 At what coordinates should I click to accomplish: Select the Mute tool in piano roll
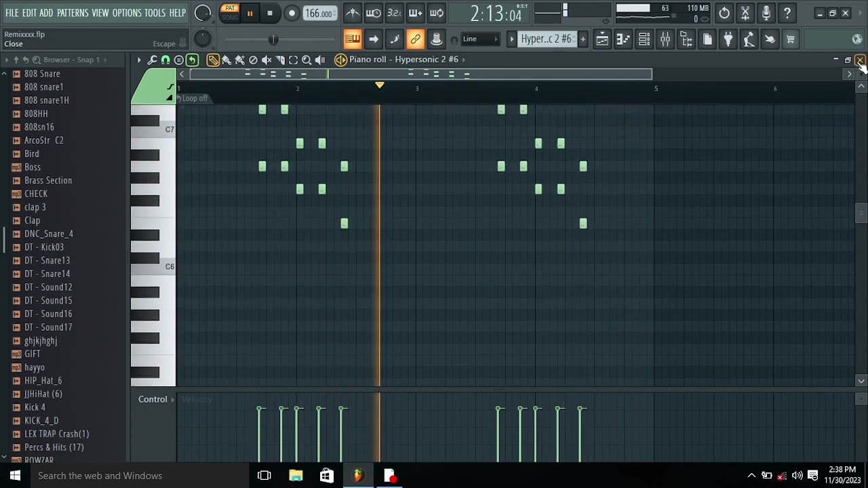tap(267, 60)
